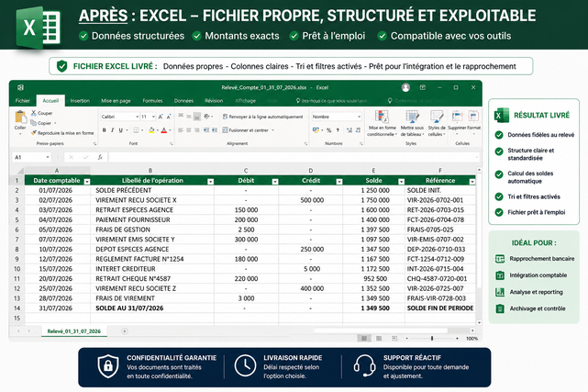
Task: Select cell INTERET CREDITEUR
Action: (152, 269)
